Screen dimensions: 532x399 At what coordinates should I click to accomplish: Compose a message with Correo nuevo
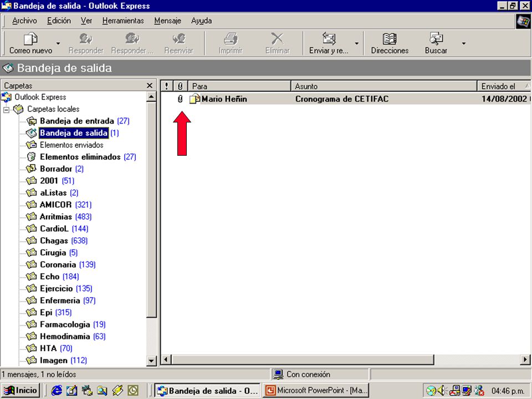[30, 43]
